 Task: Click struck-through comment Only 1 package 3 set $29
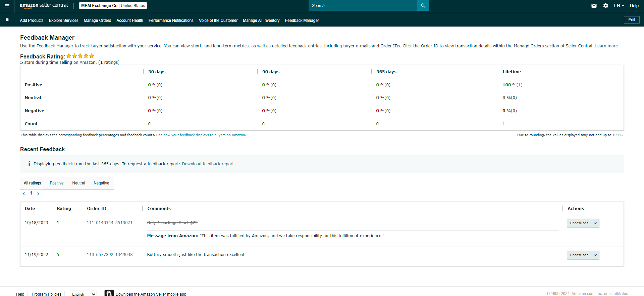click(172, 223)
